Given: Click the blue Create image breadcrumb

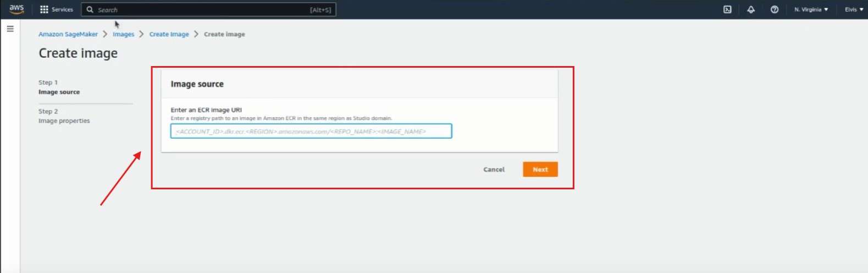Looking at the screenshot, I should pos(169,34).
